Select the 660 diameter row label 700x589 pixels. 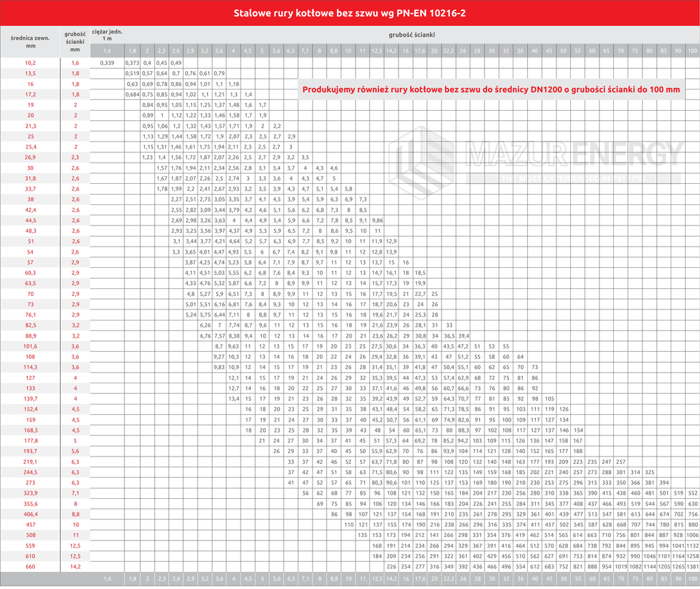tap(30, 566)
